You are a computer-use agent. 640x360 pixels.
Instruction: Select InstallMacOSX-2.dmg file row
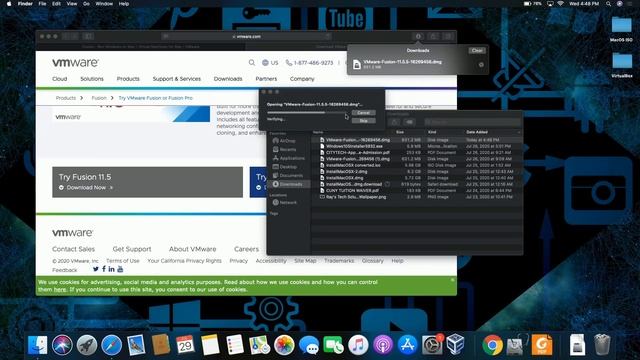(417, 171)
